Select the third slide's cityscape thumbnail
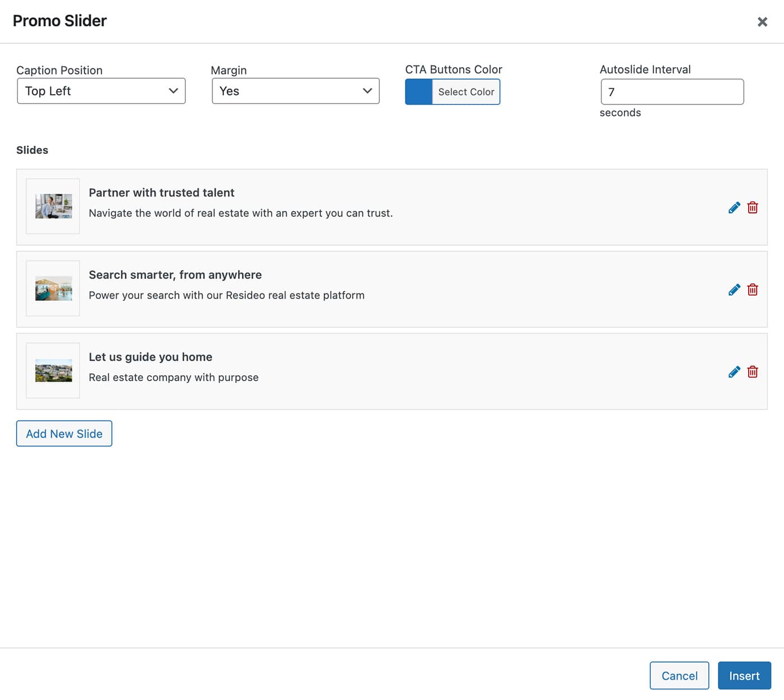Screen dimensions: 784x700 [53, 371]
